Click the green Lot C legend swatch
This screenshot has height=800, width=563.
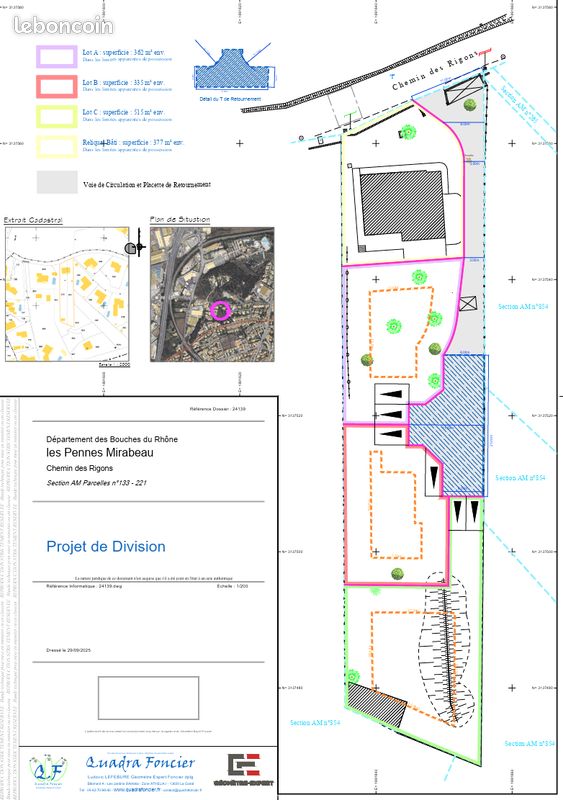[57, 116]
